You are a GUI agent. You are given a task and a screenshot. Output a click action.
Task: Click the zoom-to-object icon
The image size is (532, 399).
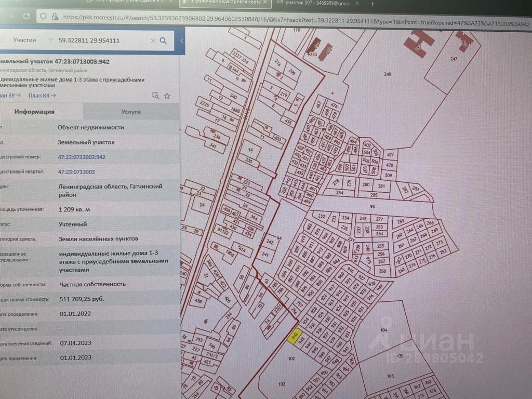(155, 96)
